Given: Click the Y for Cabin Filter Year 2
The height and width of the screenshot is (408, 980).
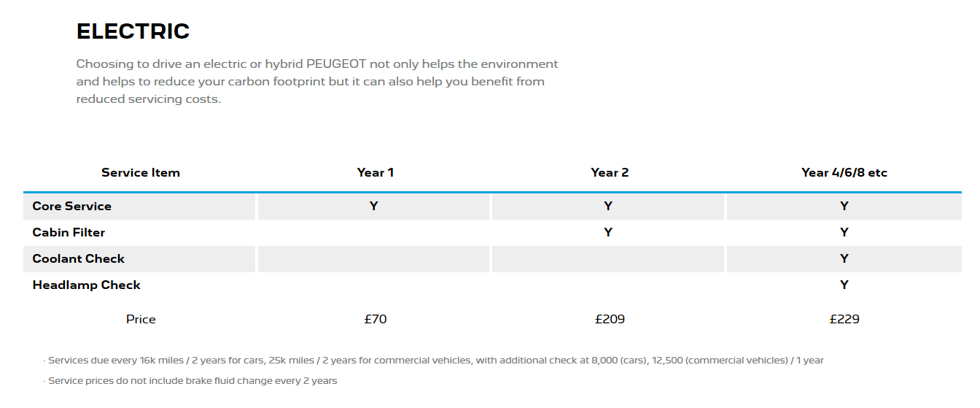Looking at the screenshot, I should click(x=608, y=233).
